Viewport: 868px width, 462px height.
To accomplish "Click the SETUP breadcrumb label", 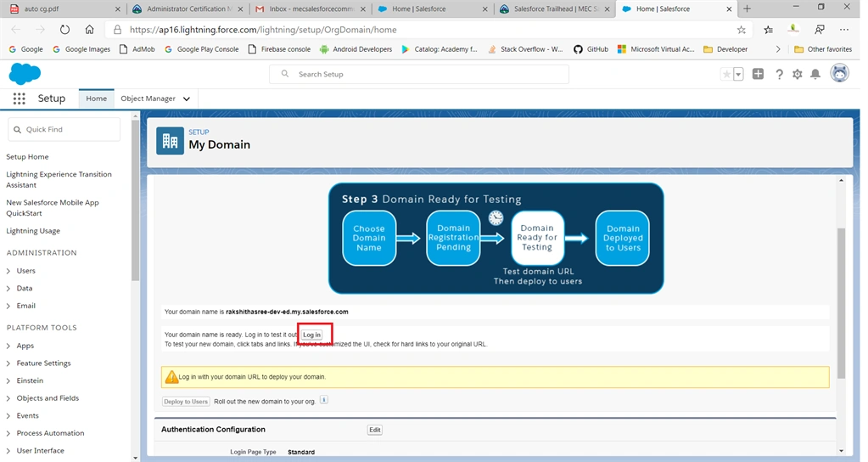I will [x=199, y=132].
